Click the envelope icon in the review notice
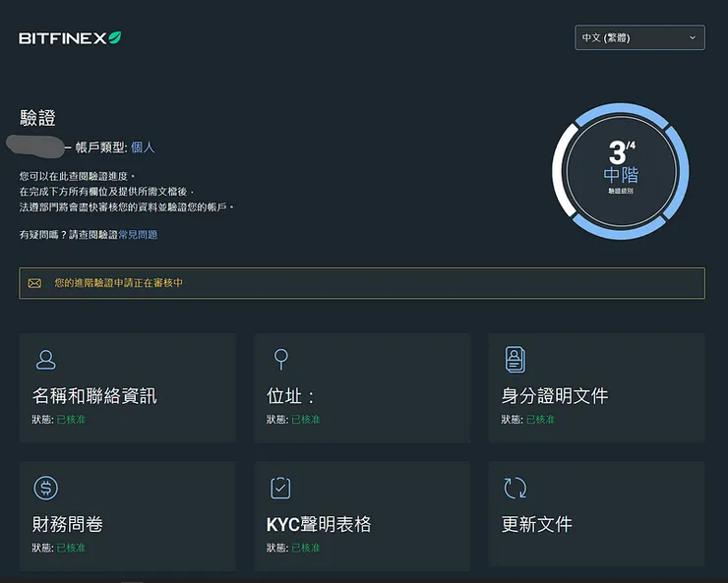Viewport: 728px width, 583px height. [x=34, y=283]
